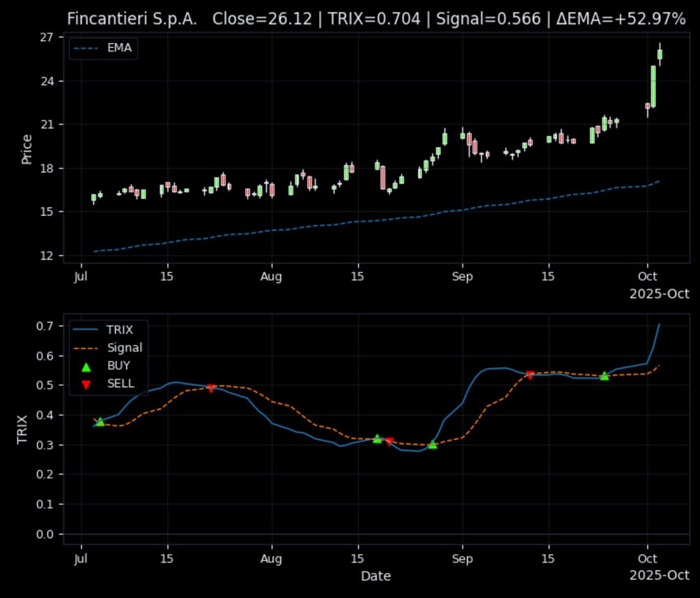Screen dimensions: 700x598
Task: Click the long red candle after Aug 15
Action: [x=383, y=178]
